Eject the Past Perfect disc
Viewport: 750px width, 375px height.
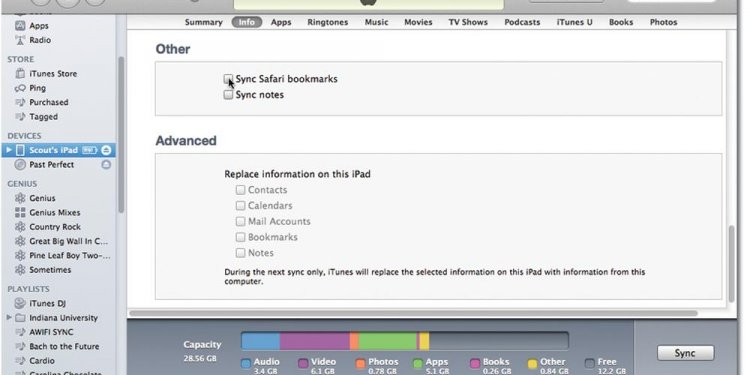(x=106, y=165)
